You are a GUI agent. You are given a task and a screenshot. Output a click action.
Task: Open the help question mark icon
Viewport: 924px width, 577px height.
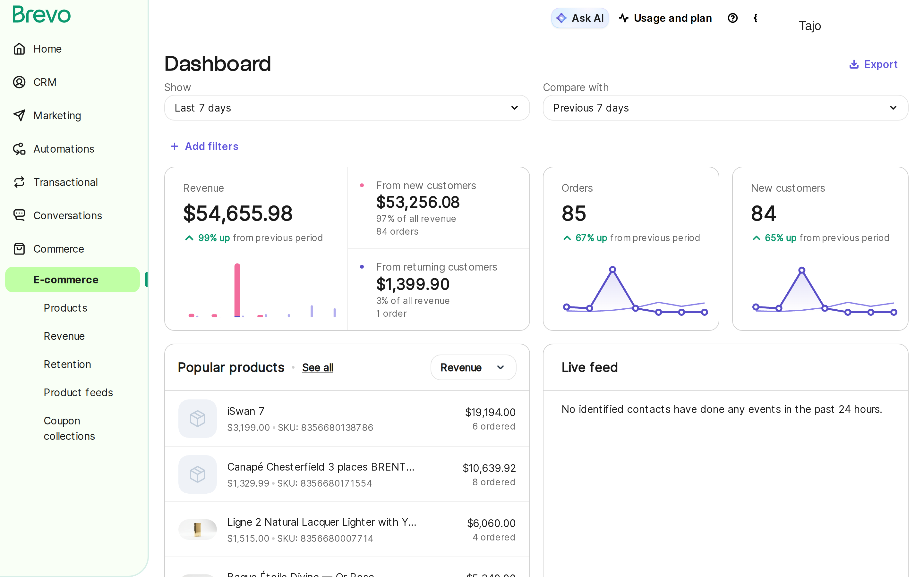click(x=732, y=18)
